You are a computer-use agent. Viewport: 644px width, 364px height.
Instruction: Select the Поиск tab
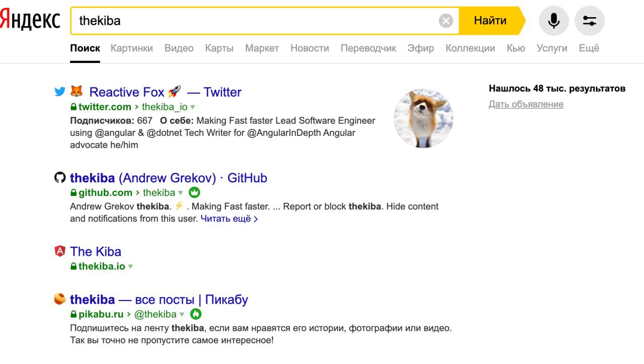85,48
